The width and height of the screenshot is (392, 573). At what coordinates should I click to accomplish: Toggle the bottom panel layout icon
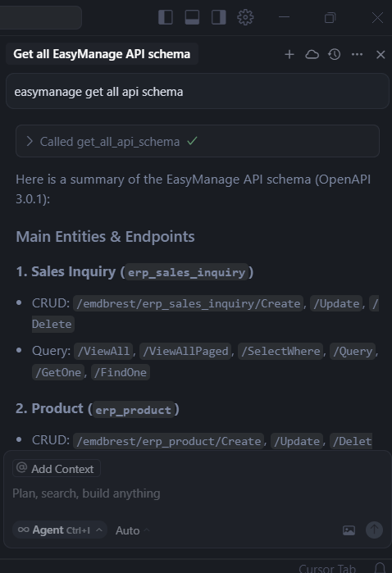[x=192, y=17]
